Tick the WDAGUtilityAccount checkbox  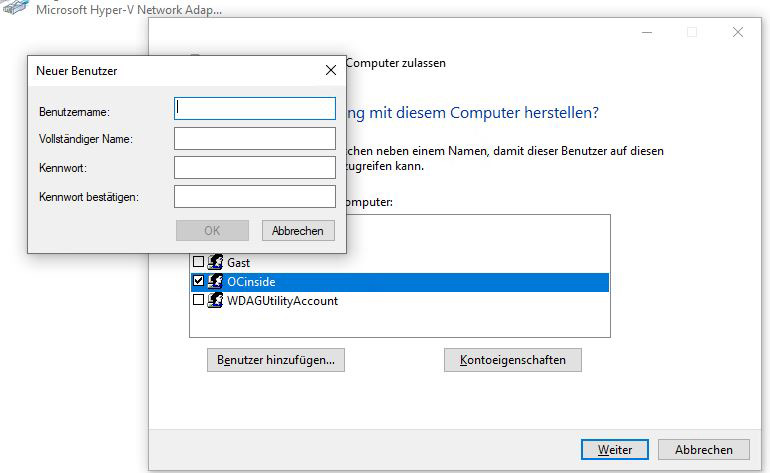(x=198, y=300)
